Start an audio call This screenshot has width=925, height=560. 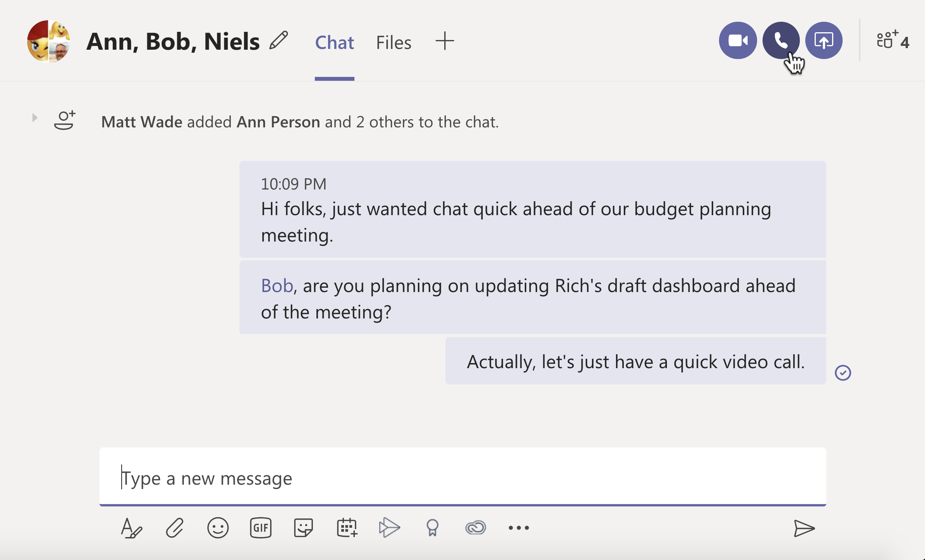coord(781,40)
